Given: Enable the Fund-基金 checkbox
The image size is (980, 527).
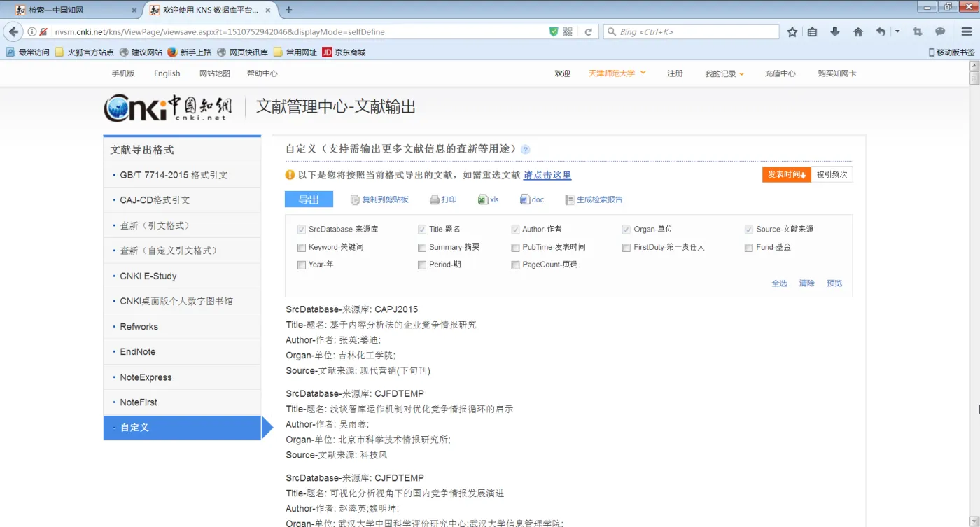Looking at the screenshot, I should (749, 247).
